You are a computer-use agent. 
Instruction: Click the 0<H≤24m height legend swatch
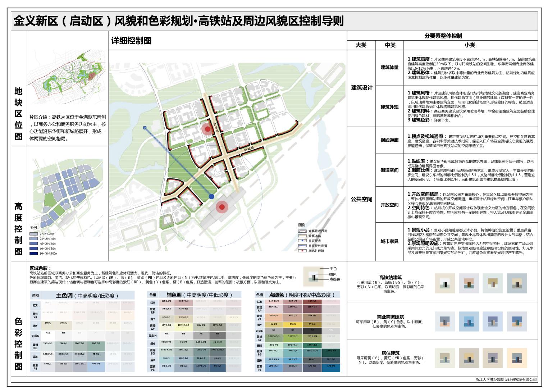[34, 234]
